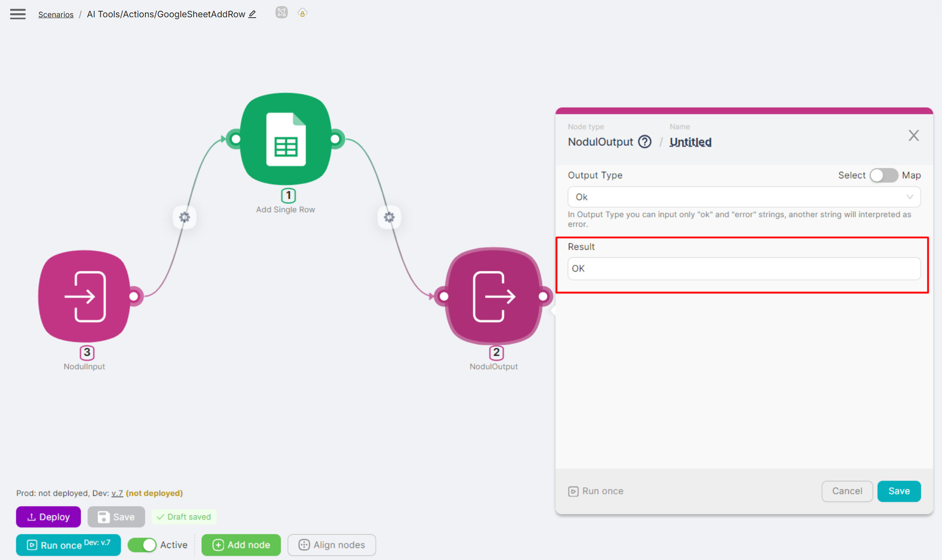
Task: Click Cancel in the node panel
Action: pos(847,491)
